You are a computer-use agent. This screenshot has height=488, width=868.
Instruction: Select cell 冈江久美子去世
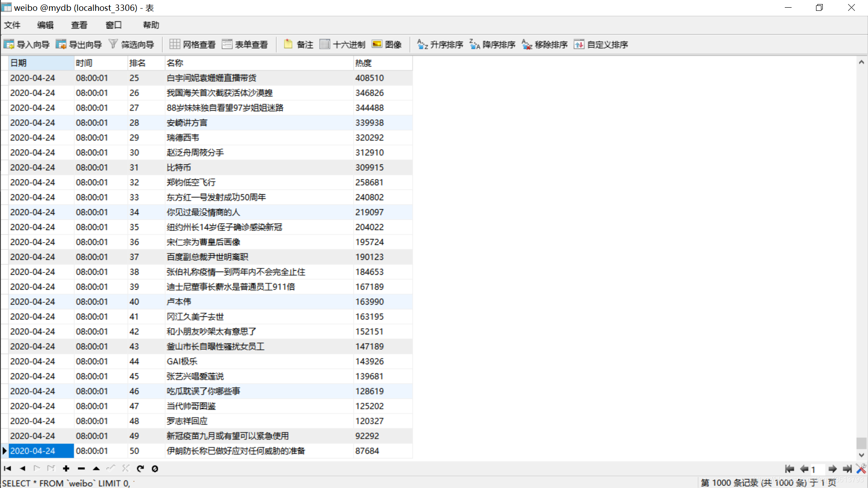(259, 316)
